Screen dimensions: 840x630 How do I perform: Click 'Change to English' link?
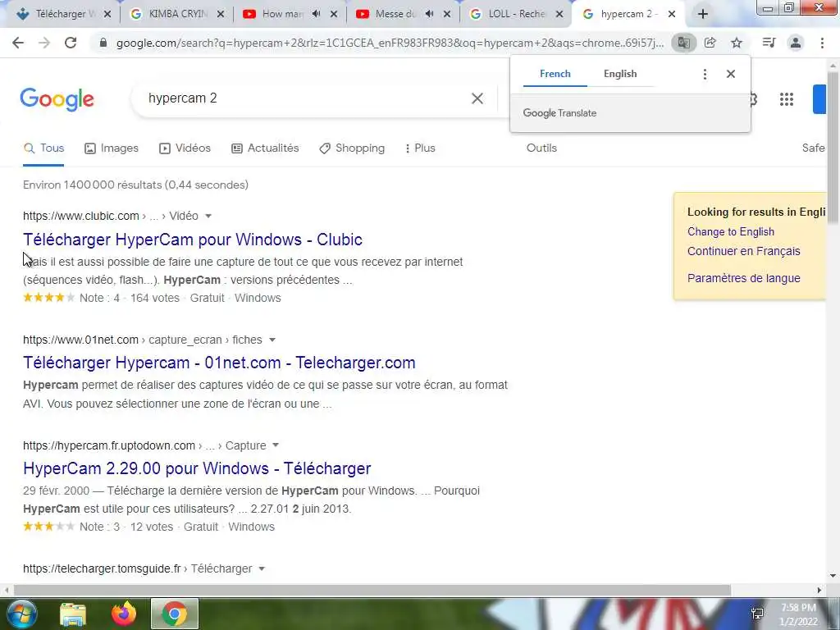pyautogui.click(x=731, y=232)
